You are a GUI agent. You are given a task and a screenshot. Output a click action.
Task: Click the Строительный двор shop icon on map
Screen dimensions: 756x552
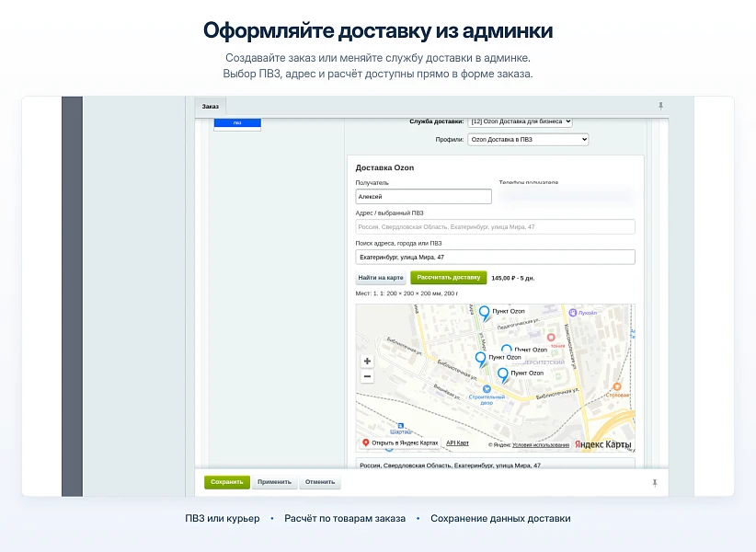(x=487, y=388)
